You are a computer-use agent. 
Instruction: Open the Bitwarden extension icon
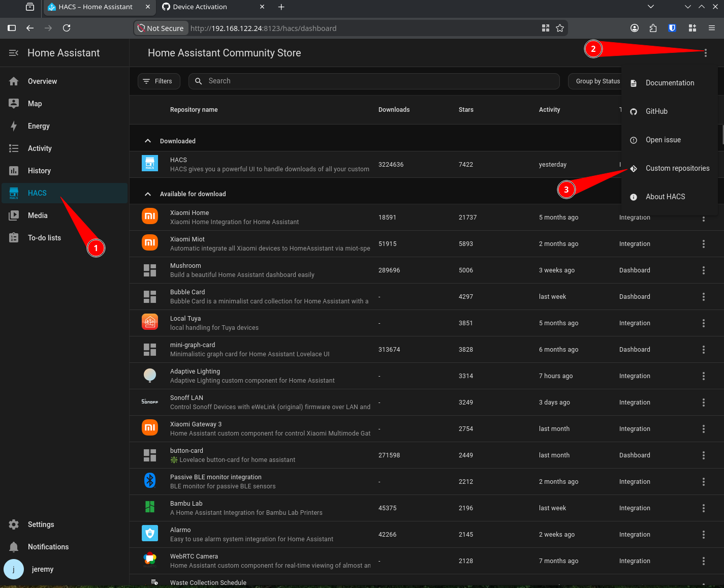(672, 28)
